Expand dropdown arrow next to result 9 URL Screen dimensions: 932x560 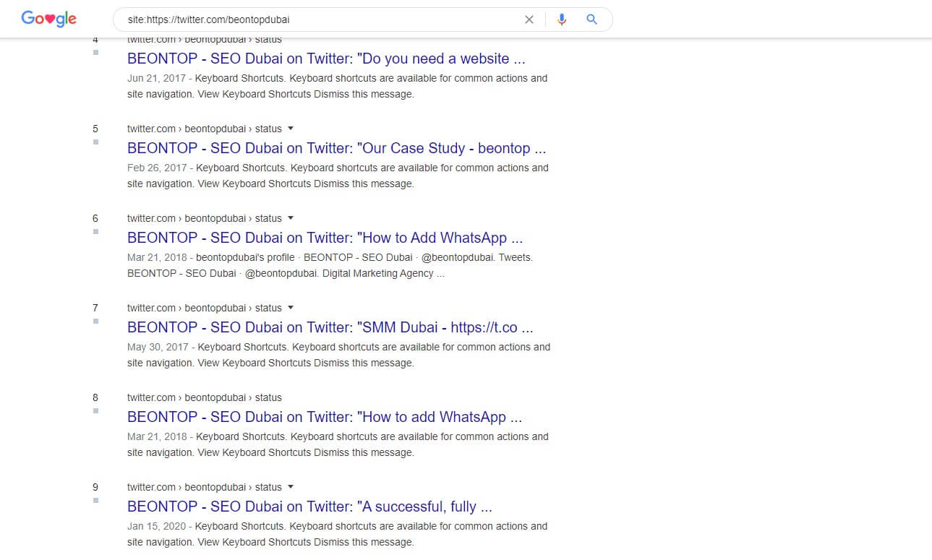(x=291, y=487)
